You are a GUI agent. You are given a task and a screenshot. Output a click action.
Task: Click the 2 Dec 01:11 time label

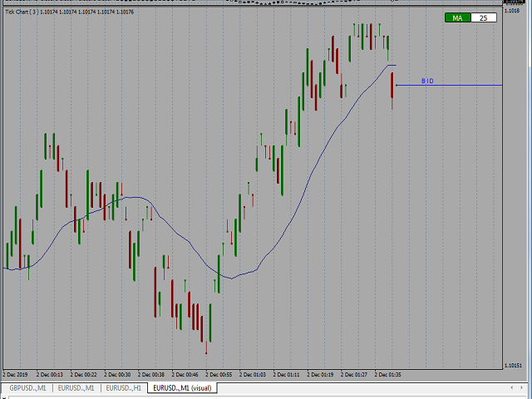(286, 375)
